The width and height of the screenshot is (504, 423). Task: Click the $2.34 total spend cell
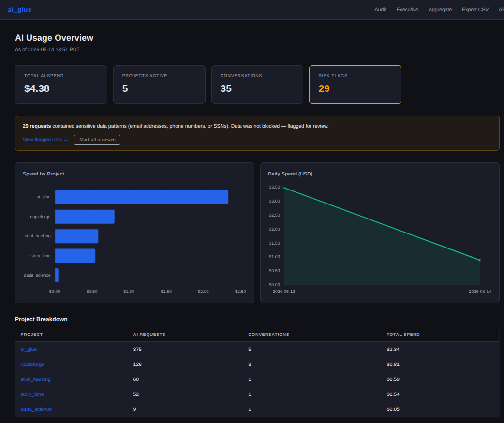pyautogui.click(x=393, y=350)
